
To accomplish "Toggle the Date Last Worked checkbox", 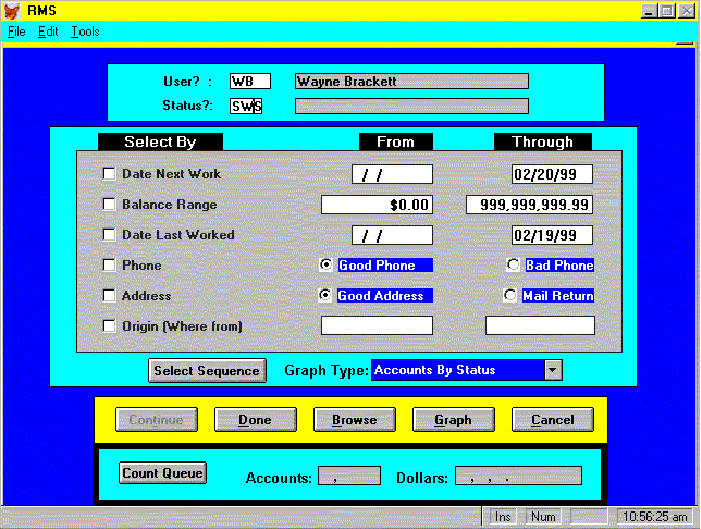I will (109, 235).
